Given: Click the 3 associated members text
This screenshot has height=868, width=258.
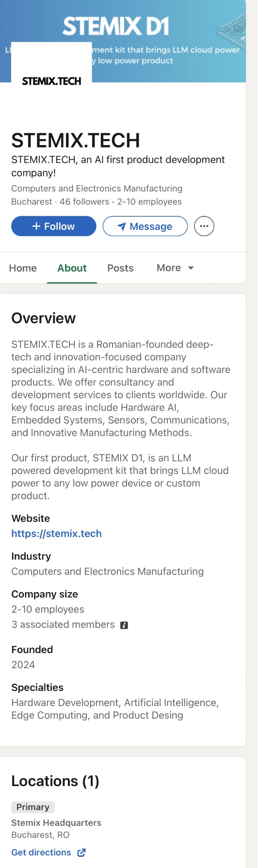Looking at the screenshot, I should pos(63,625).
